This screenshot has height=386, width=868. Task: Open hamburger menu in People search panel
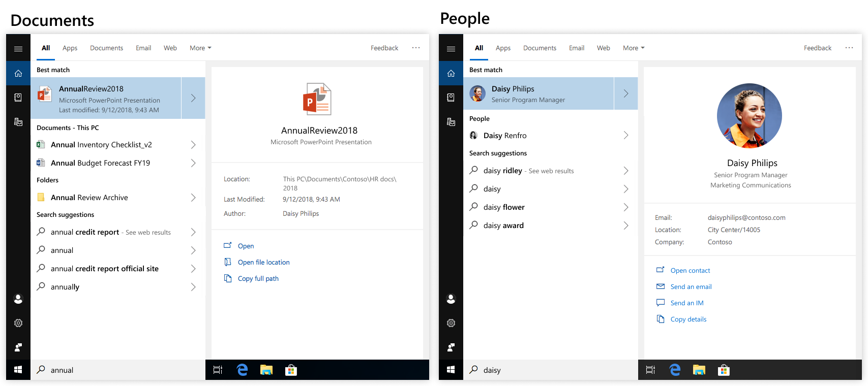(451, 49)
